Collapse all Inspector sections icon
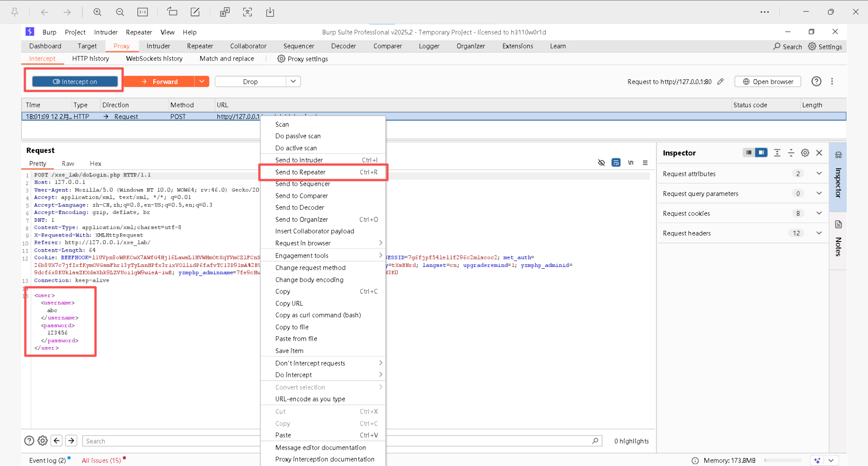 [791, 153]
